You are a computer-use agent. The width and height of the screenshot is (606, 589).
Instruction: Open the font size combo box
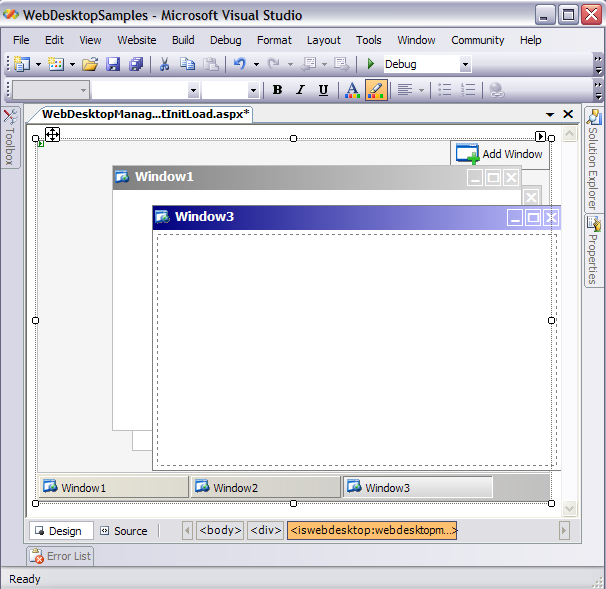252,90
